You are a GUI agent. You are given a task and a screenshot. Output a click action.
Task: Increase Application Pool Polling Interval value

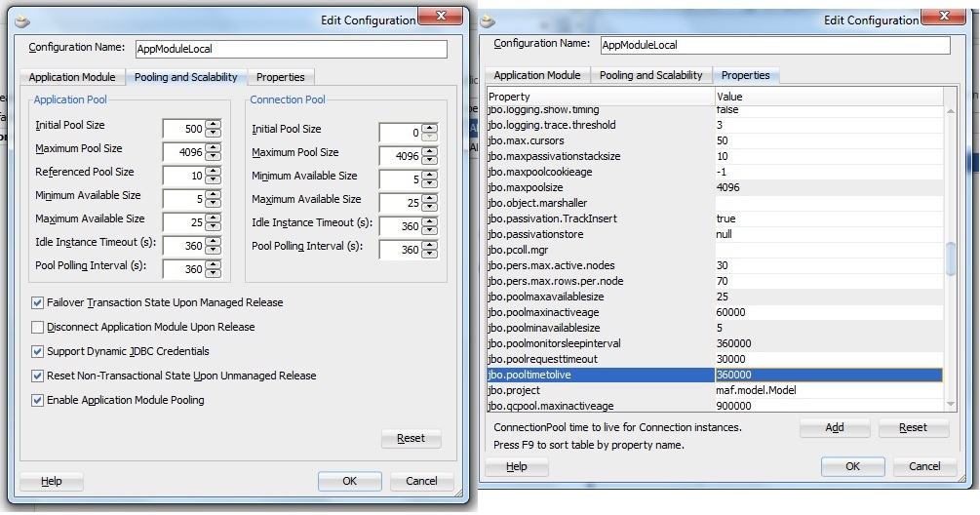pyautogui.click(x=213, y=263)
